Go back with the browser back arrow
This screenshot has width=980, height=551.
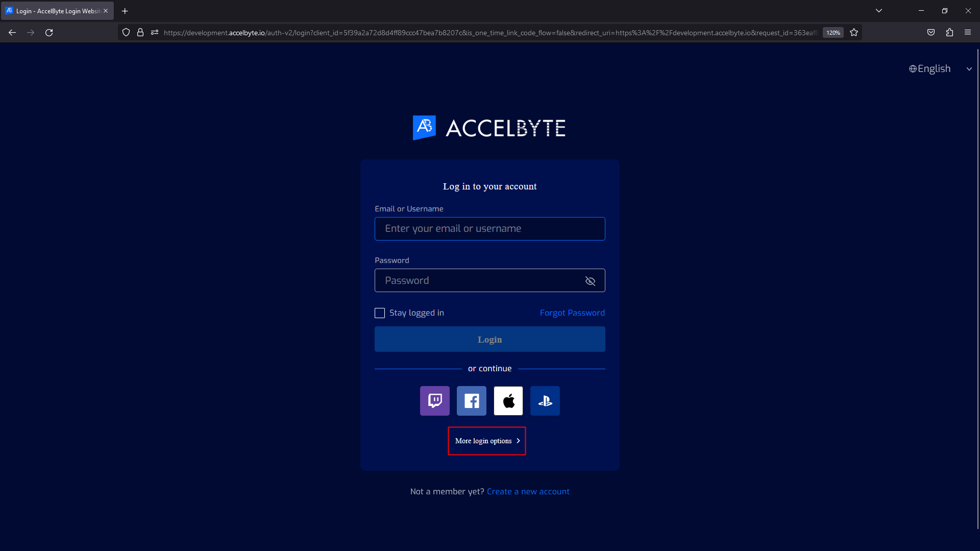pyautogui.click(x=12, y=33)
